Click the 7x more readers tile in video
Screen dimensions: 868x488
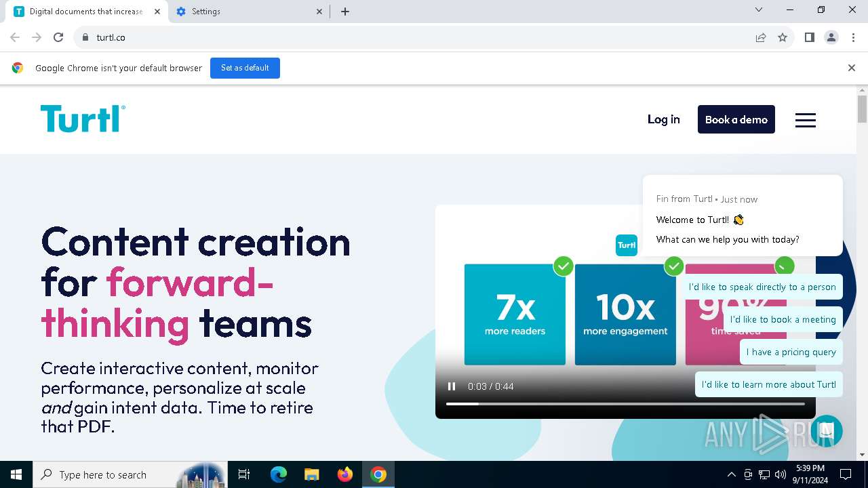pos(515,314)
